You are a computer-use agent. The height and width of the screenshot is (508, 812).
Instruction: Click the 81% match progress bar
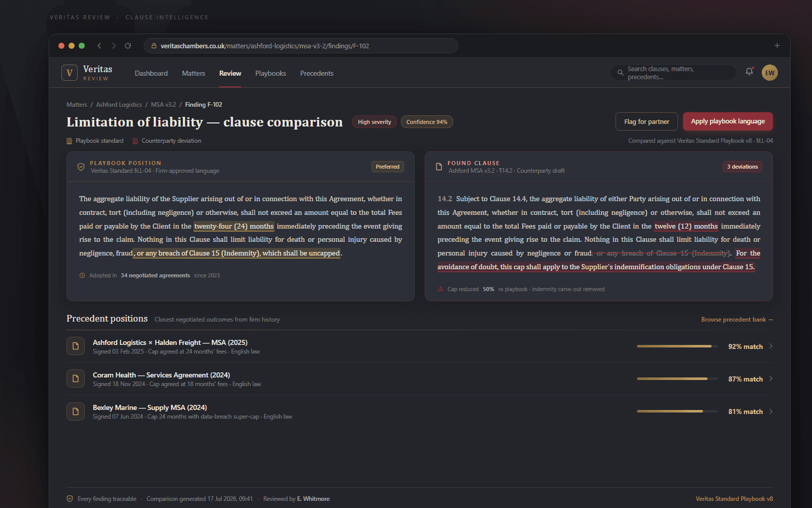(x=677, y=411)
